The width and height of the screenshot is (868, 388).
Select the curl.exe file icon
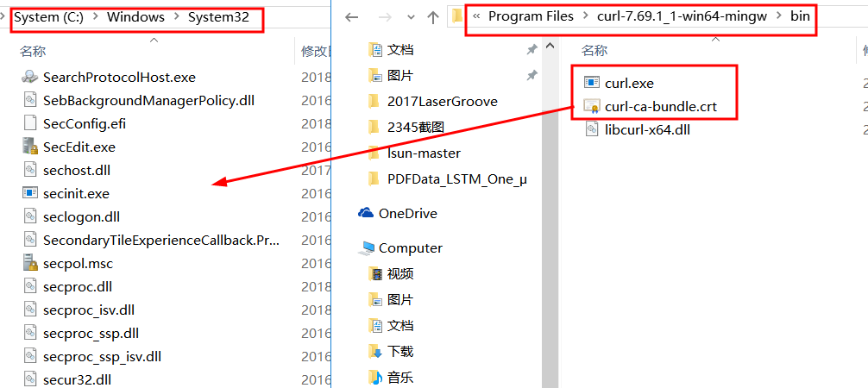[592, 83]
